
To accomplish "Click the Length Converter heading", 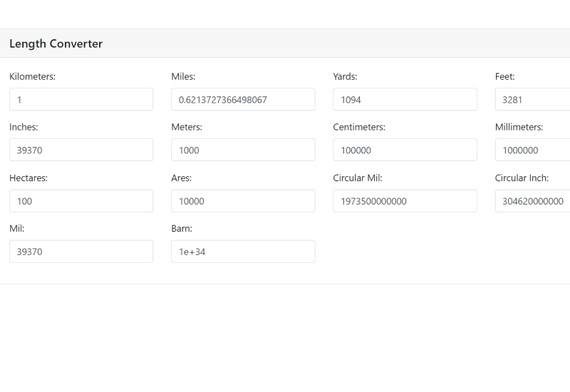I will [x=56, y=43].
